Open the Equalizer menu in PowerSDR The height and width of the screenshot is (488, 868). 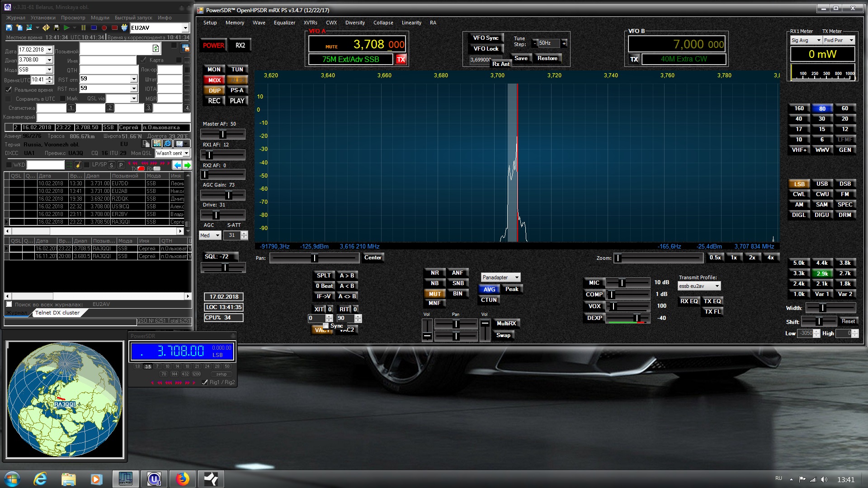coord(284,23)
